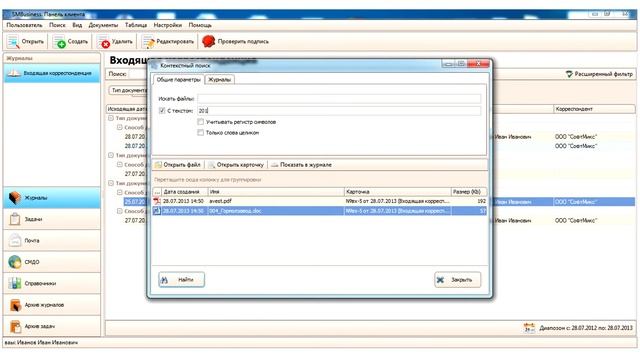Click the Создать toolbar icon

(x=59, y=42)
